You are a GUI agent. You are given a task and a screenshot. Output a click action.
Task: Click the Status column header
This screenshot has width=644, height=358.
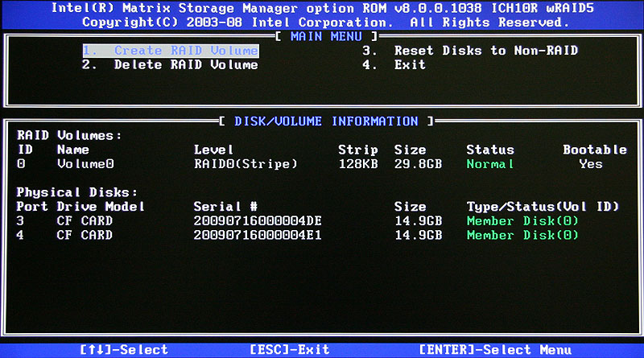(490, 150)
